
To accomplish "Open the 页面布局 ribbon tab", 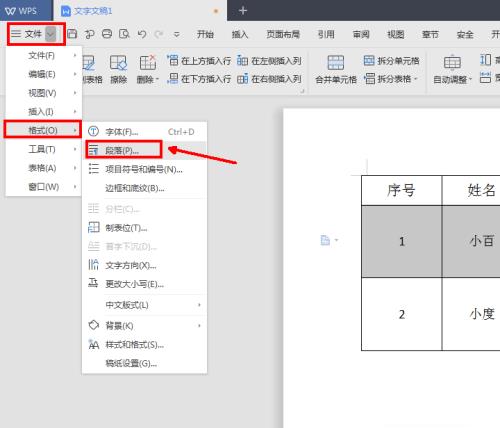I will [x=283, y=34].
